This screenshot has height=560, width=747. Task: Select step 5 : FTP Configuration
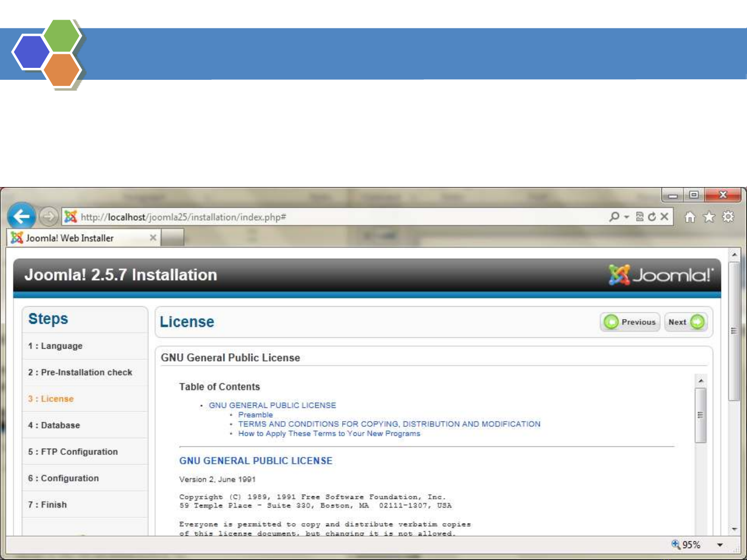(73, 451)
